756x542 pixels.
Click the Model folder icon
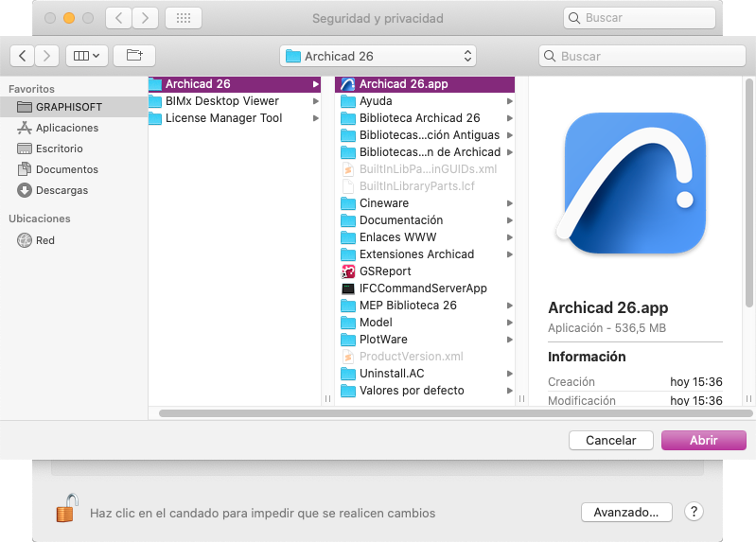pos(348,323)
